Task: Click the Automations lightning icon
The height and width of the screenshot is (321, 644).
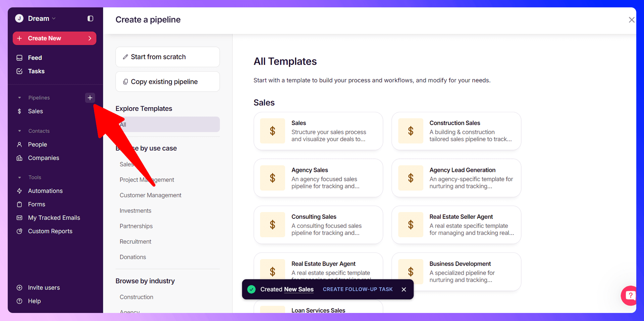Action: point(19,191)
